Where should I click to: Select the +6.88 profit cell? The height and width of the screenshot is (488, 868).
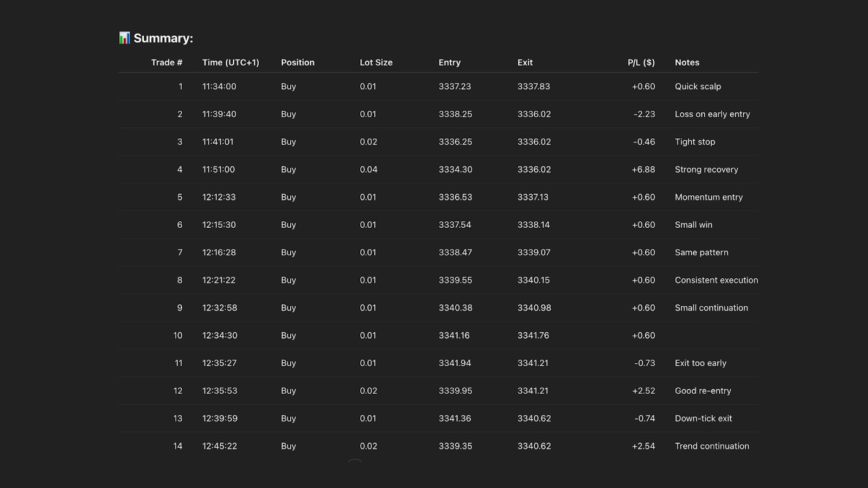pos(643,169)
